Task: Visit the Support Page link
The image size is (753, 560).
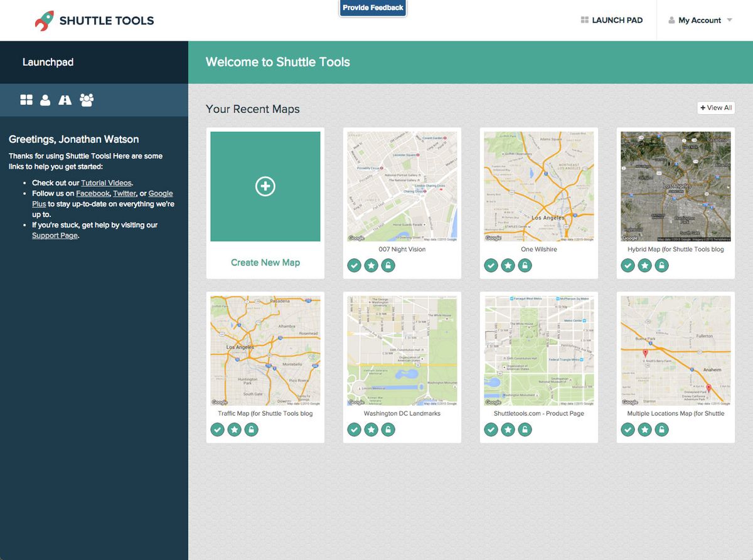Action: [55, 235]
